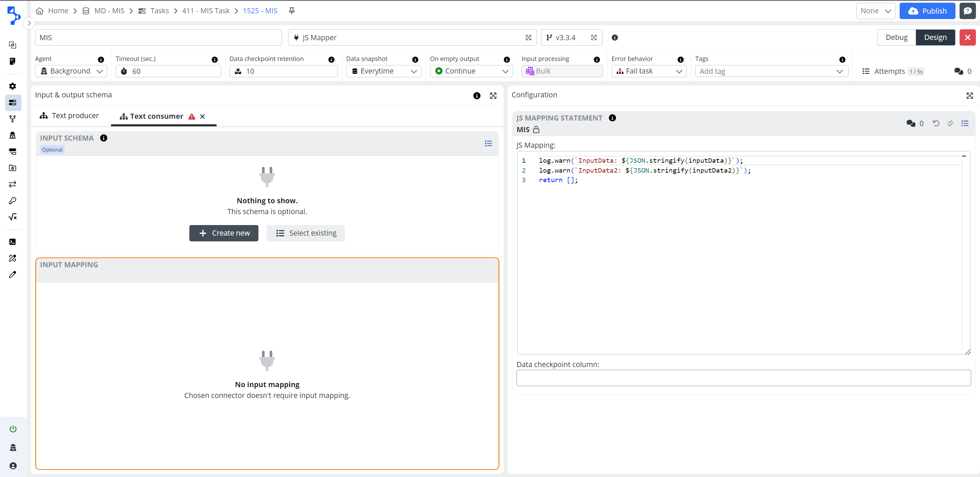This screenshot has width=980, height=477.
Task: Open the Input Schema list menu icon
Action: point(488,143)
